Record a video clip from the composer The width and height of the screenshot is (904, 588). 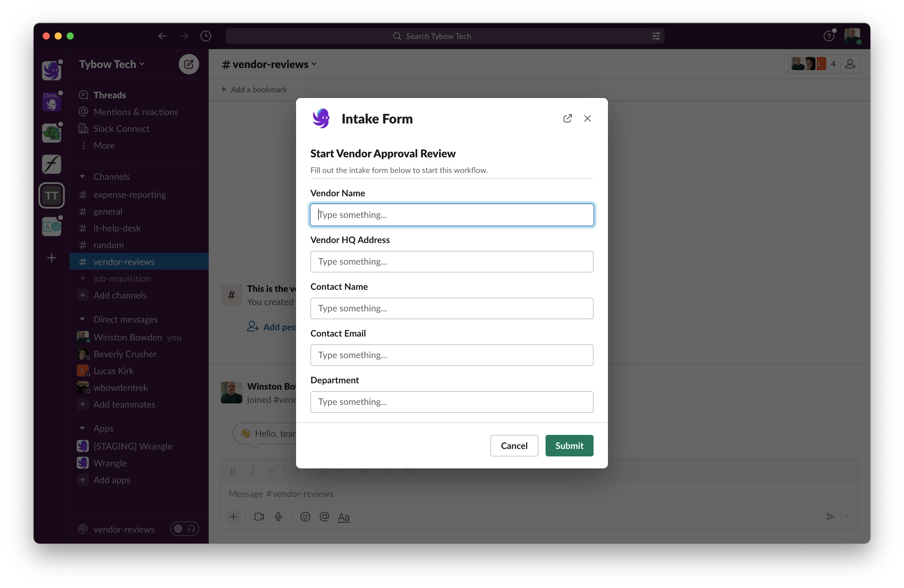[259, 517]
